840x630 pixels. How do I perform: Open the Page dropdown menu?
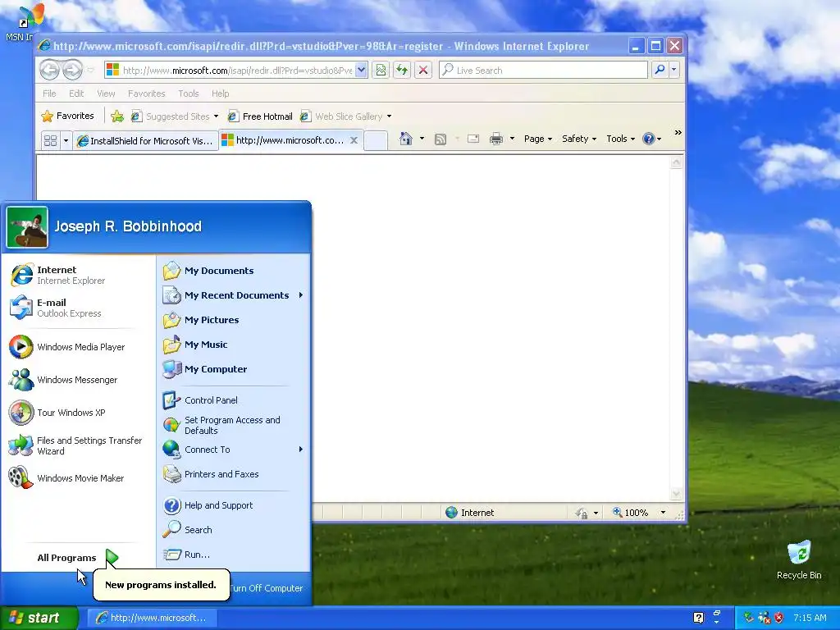[x=538, y=139]
